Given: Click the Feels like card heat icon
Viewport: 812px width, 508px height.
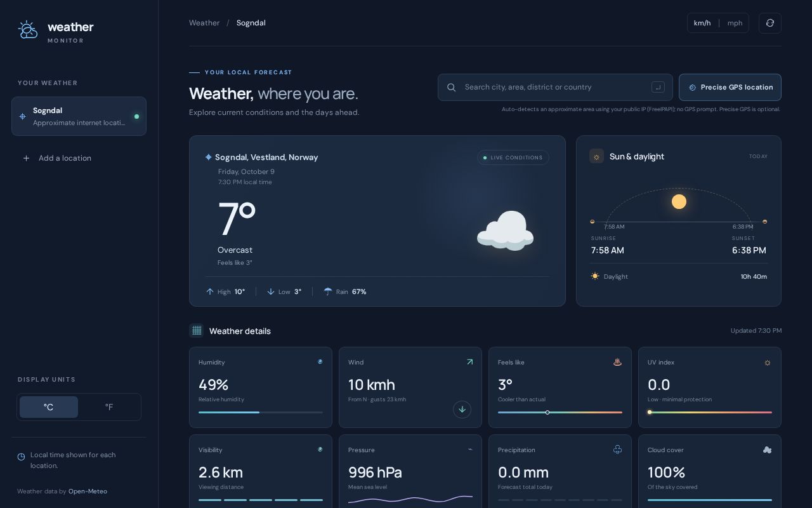Looking at the screenshot, I should 617,362.
